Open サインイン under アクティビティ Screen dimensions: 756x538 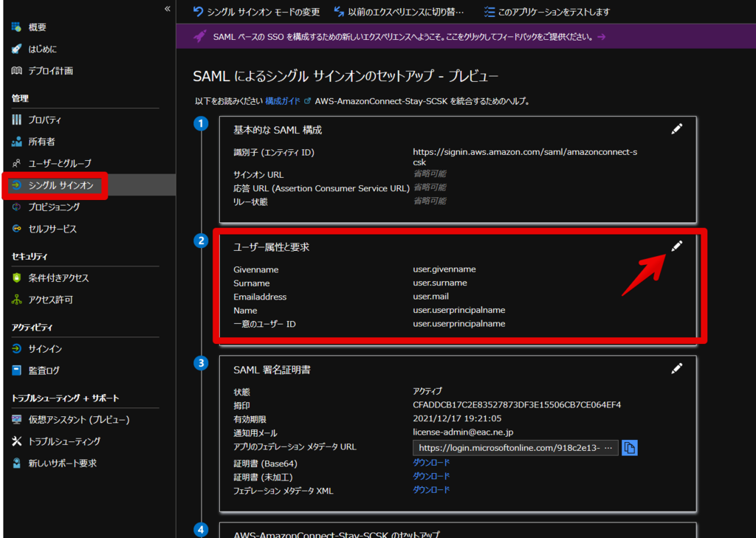45,349
